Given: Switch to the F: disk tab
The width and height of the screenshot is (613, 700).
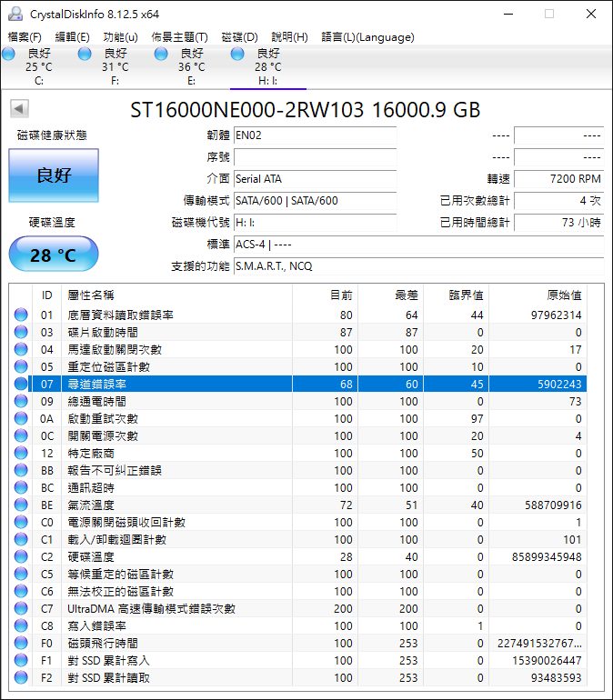Looking at the screenshot, I should (x=116, y=67).
